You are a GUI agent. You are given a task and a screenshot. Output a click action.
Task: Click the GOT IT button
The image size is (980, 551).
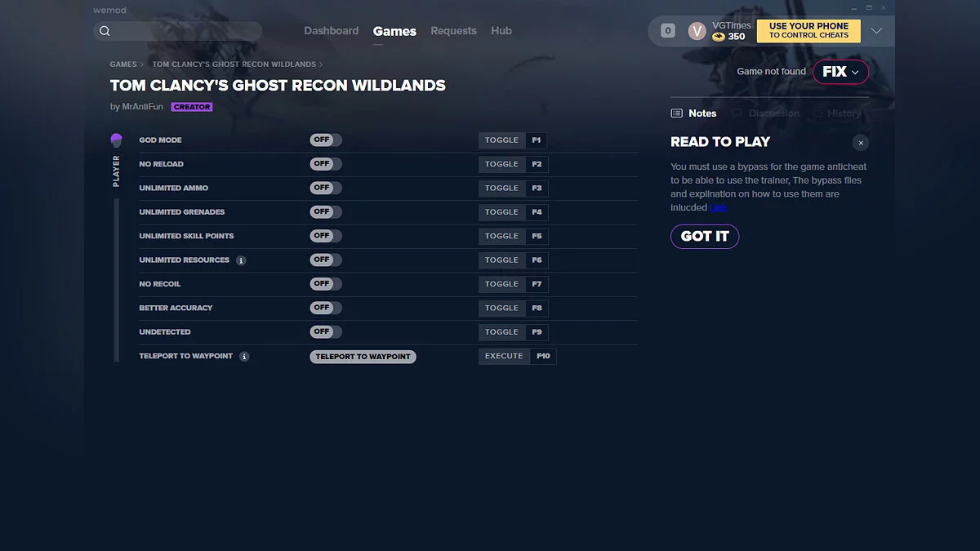pyautogui.click(x=704, y=236)
